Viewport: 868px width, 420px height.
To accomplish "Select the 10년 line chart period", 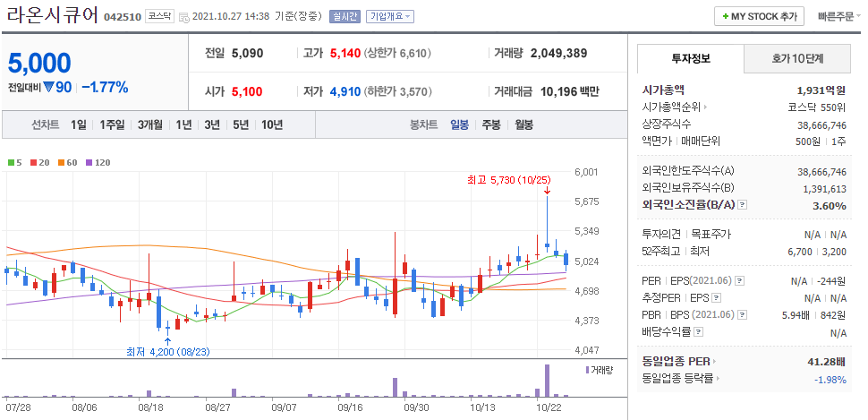I will click(x=272, y=124).
